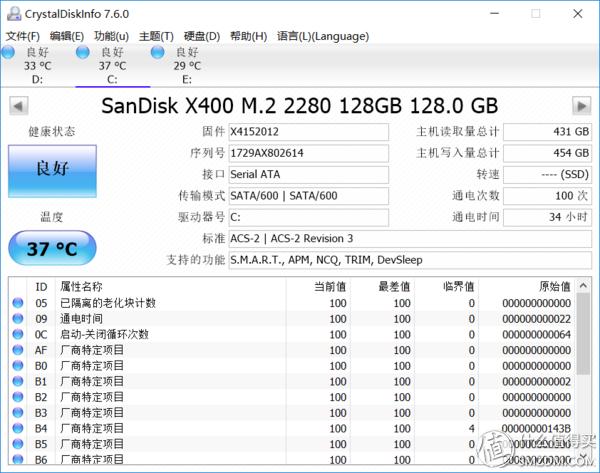Click the 属性名称 column header
The width and height of the screenshot is (600, 473).
[x=171, y=287]
